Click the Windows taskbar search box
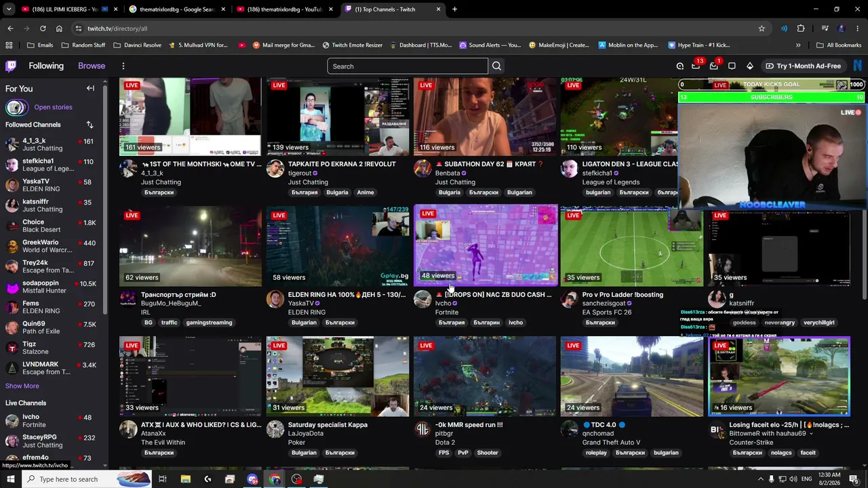 point(85,479)
